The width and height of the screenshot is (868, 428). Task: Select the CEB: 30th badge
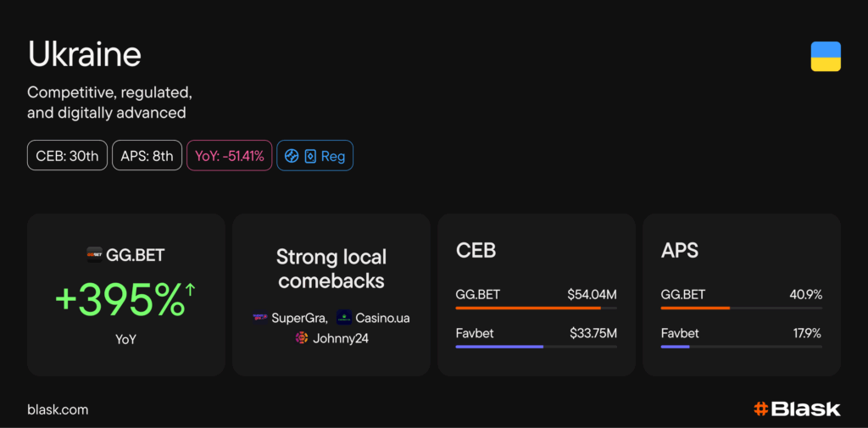(x=67, y=156)
